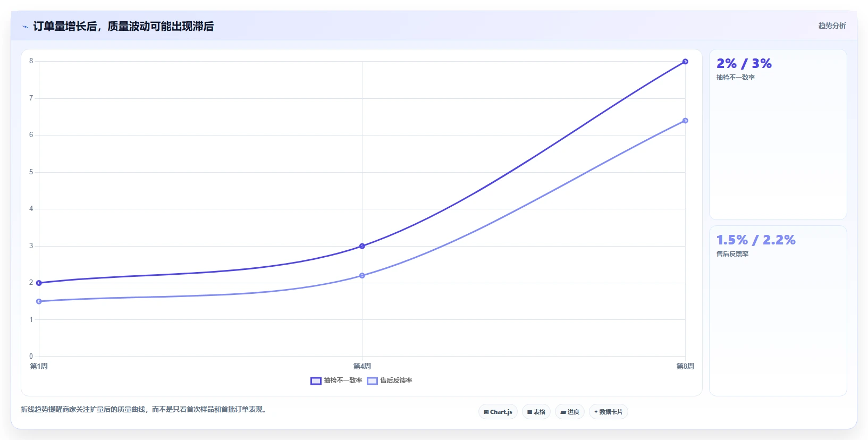Click the caption starting 折线趋势提醒商家

point(144,409)
